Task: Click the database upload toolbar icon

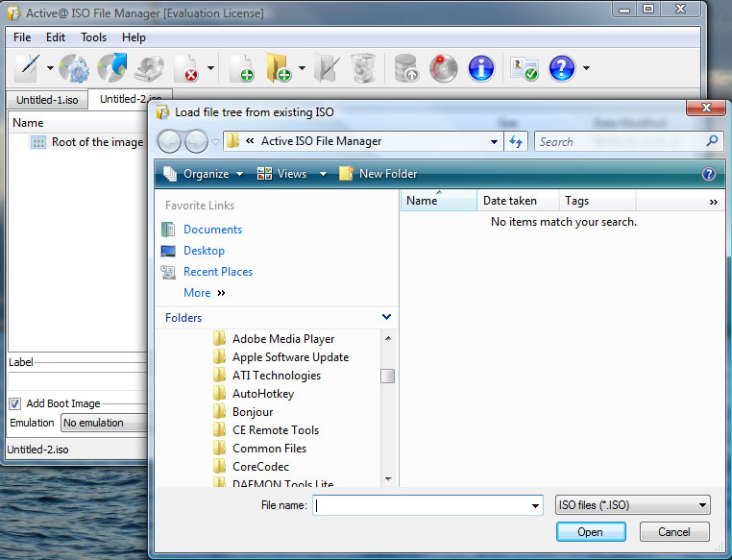Action: 405,68
